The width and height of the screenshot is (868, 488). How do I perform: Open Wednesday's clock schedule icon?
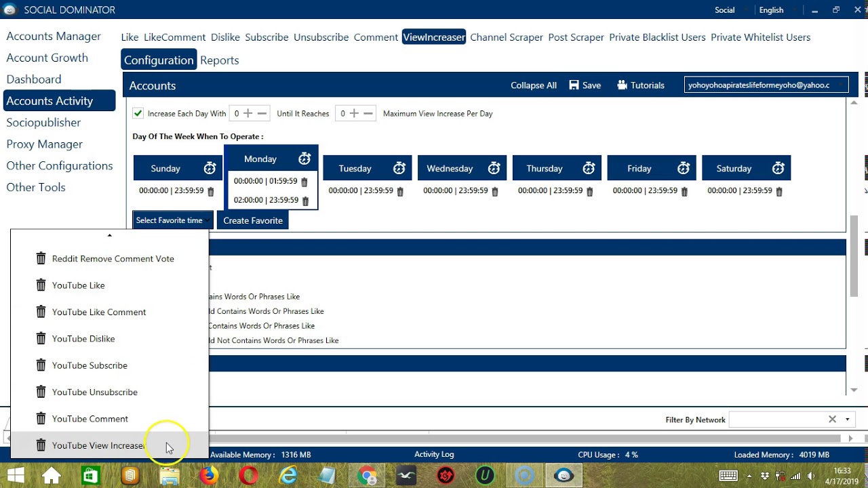(494, 168)
